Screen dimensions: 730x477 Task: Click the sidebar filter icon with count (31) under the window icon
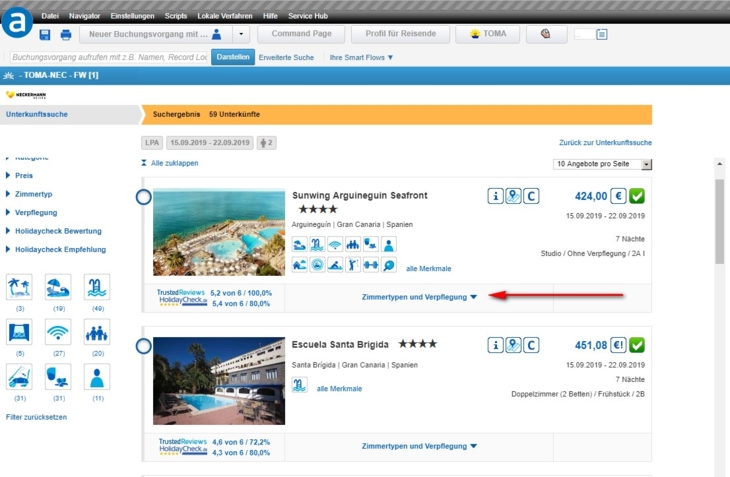coord(19,376)
